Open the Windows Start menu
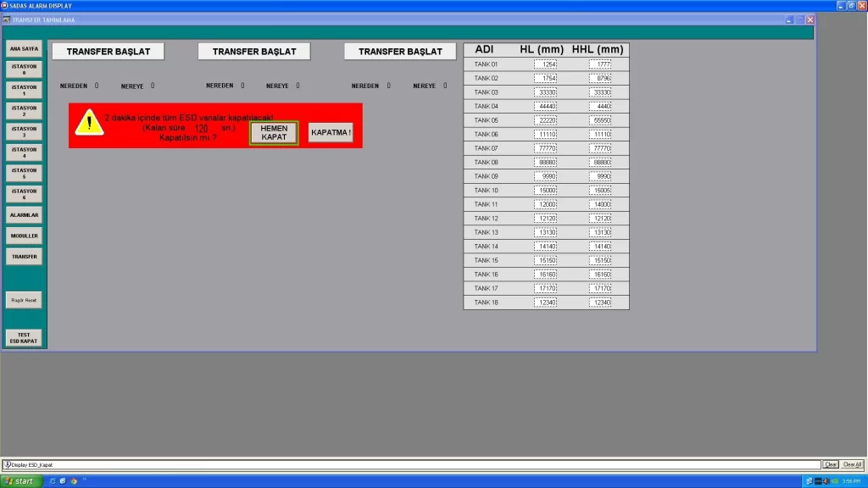 [x=23, y=481]
